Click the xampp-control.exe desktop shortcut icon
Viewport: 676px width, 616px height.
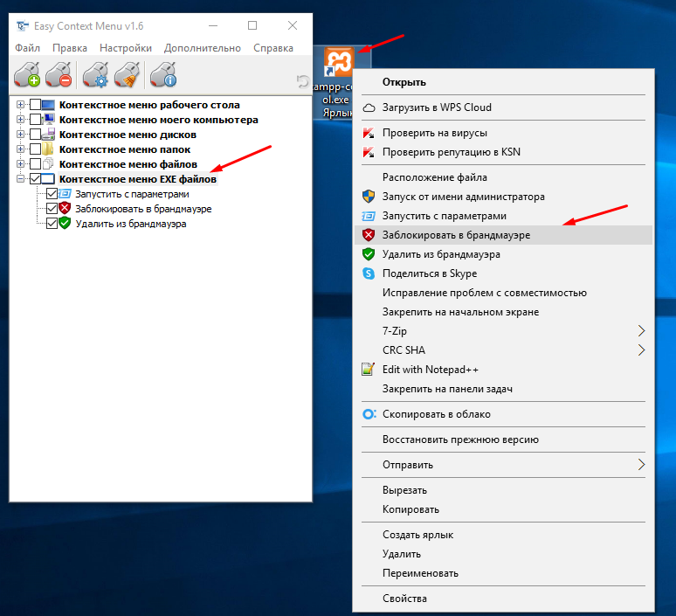pos(338,63)
